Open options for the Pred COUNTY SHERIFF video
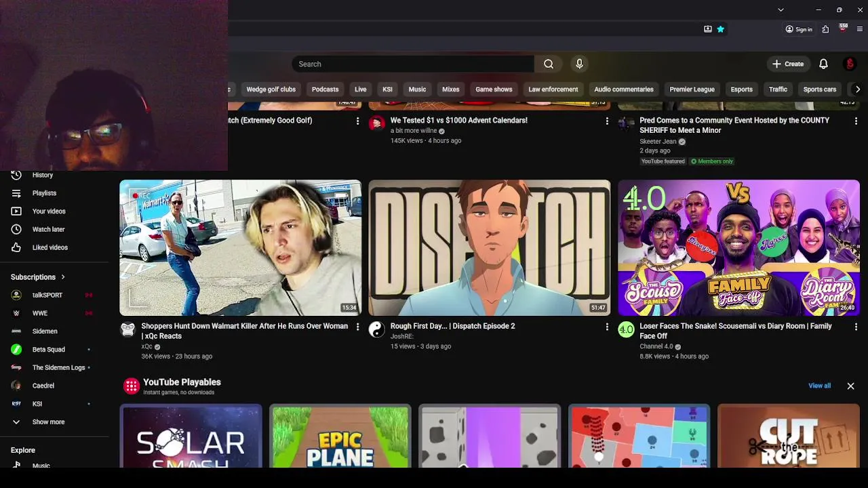This screenshot has width=868, height=488. [x=856, y=121]
